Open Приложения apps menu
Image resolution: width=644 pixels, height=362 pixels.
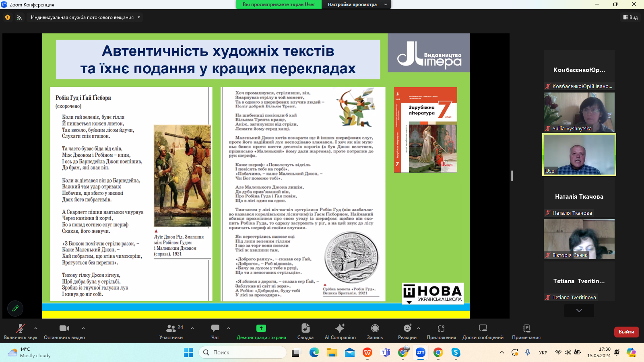441,331
